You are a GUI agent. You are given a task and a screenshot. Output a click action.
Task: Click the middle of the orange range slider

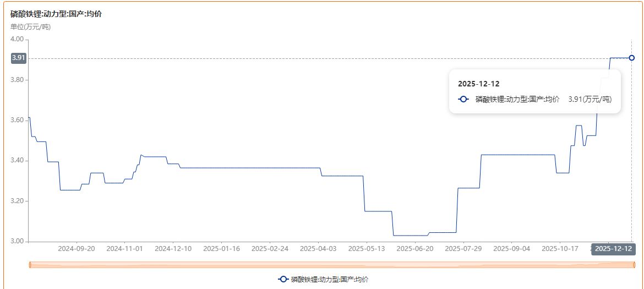pos(330,265)
